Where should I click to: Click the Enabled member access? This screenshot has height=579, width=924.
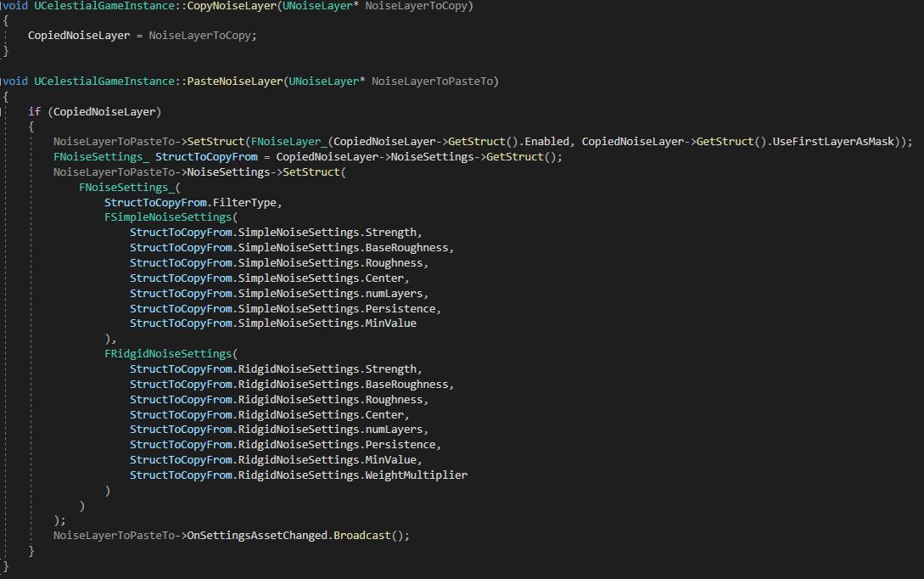547,142
